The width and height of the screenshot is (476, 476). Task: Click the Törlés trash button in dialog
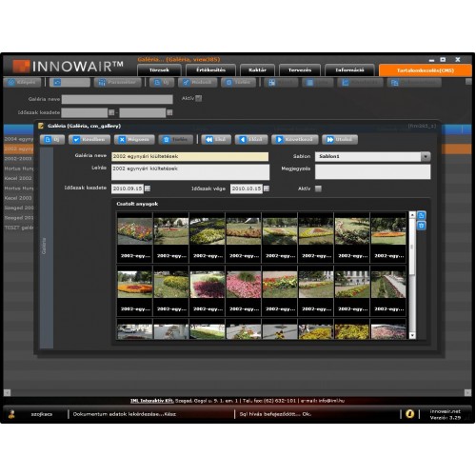click(x=176, y=140)
